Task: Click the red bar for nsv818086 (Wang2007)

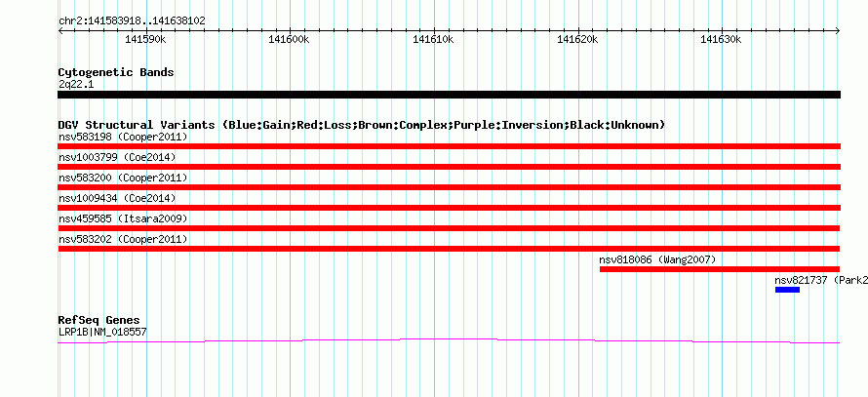Action: tap(720, 269)
